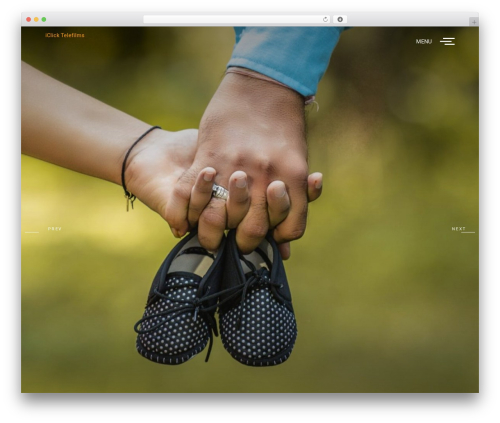
Task: Reload the page using the refresh icon
Action: point(325,20)
